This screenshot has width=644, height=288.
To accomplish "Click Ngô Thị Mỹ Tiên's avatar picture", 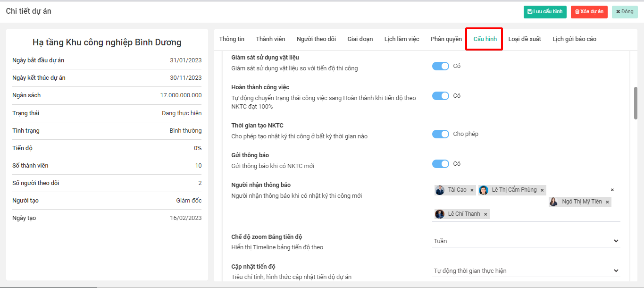I will pyautogui.click(x=553, y=202).
